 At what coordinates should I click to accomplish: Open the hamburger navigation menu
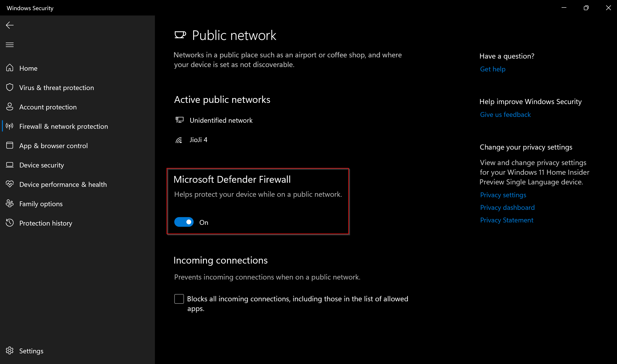(x=10, y=44)
